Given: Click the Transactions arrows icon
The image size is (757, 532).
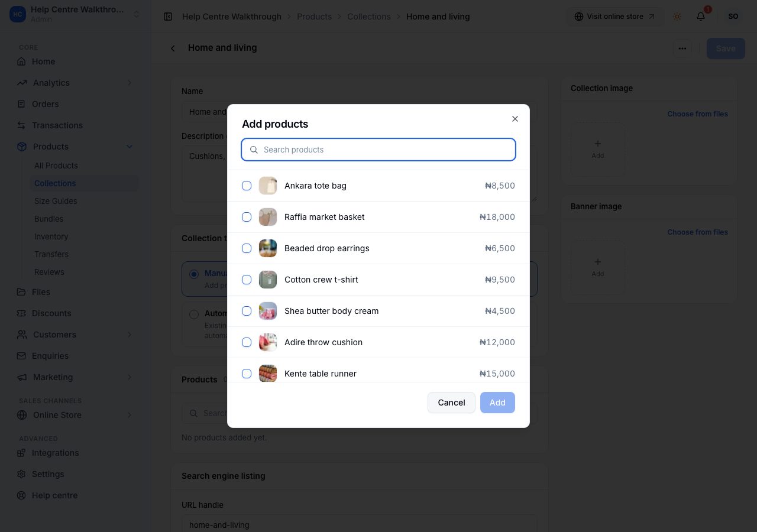Looking at the screenshot, I should point(22,125).
